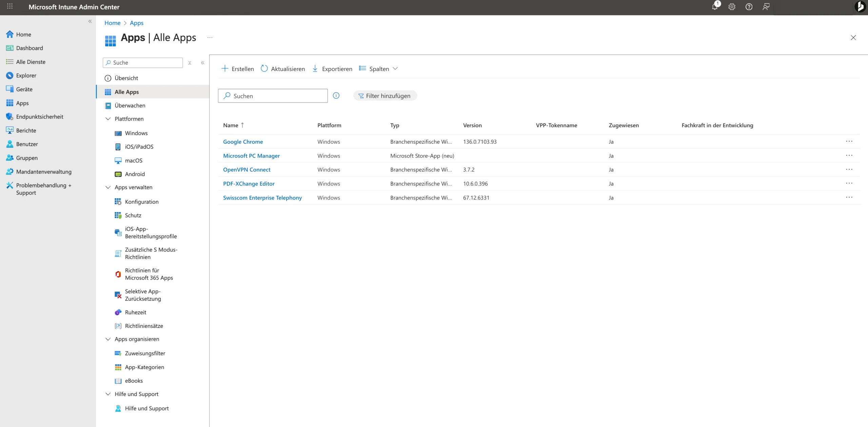Sort the list by Name column header
Screen dimensions: 868x427
pyautogui.click(x=231, y=125)
